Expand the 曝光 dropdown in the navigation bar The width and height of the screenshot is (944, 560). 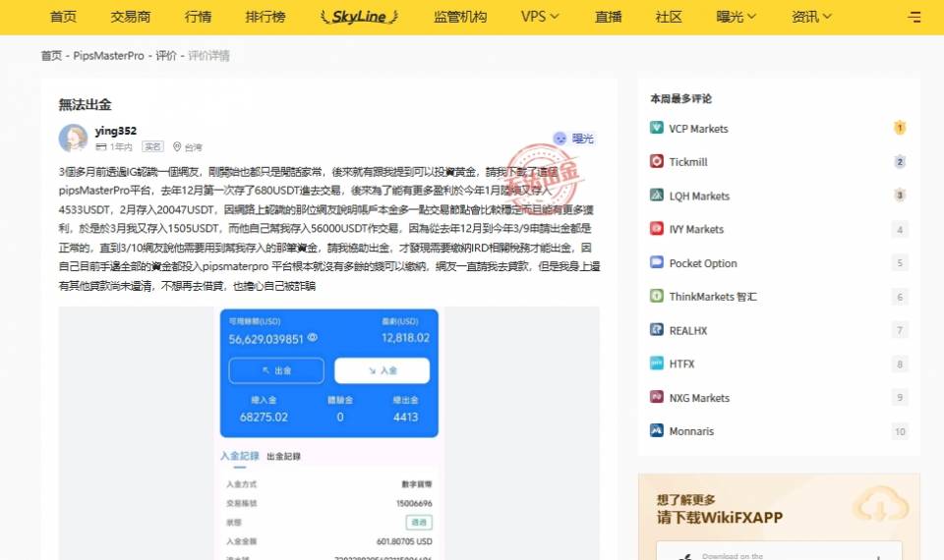point(737,17)
